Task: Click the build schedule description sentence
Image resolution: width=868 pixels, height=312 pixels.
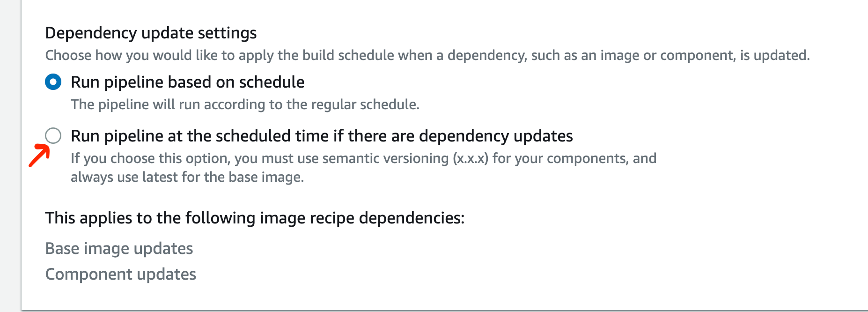Action: coord(427,55)
